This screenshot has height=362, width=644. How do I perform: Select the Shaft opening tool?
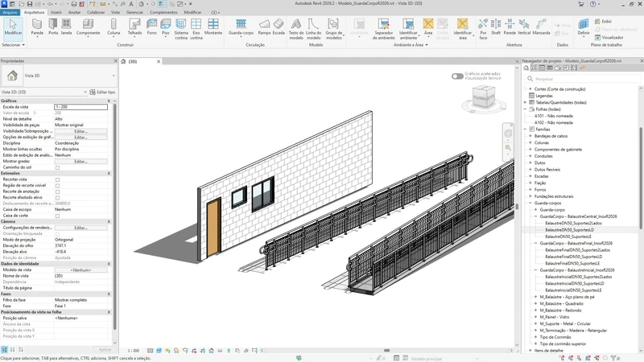(x=496, y=27)
